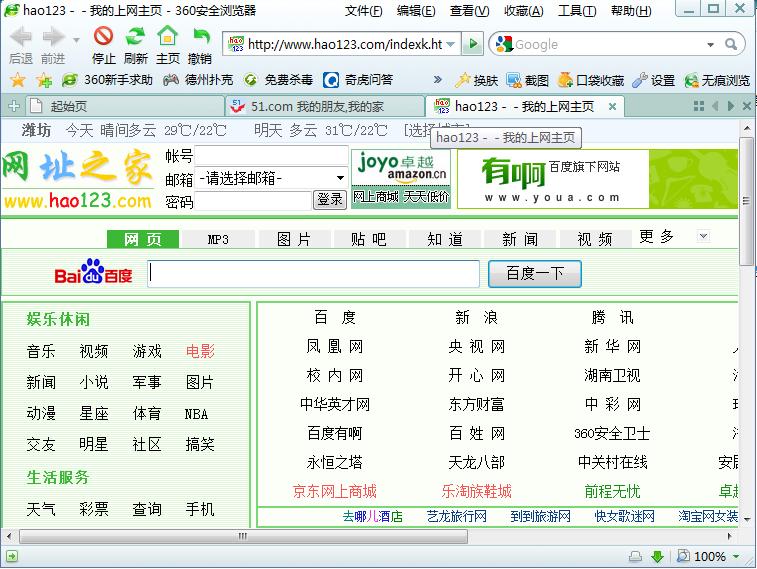Click the joyo amazon.cn banner
The height and width of the screenshot is (569, 757).
[401, 179]
